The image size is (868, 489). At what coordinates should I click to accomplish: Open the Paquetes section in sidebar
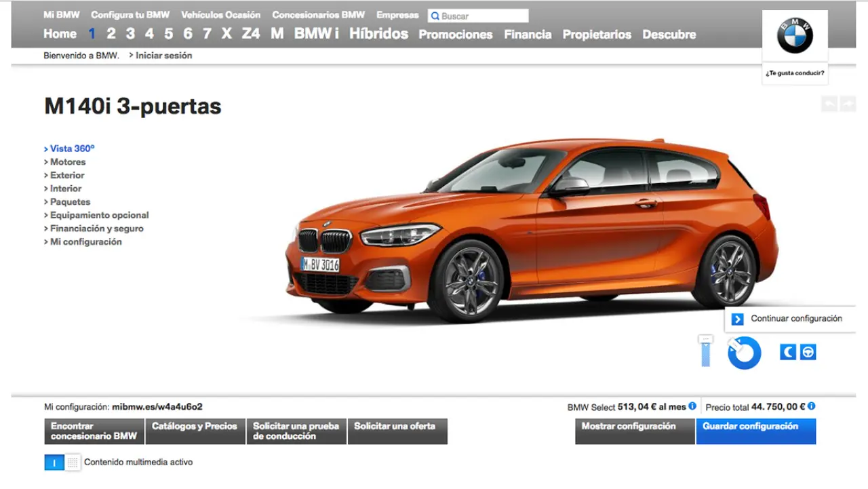[70, 202]
